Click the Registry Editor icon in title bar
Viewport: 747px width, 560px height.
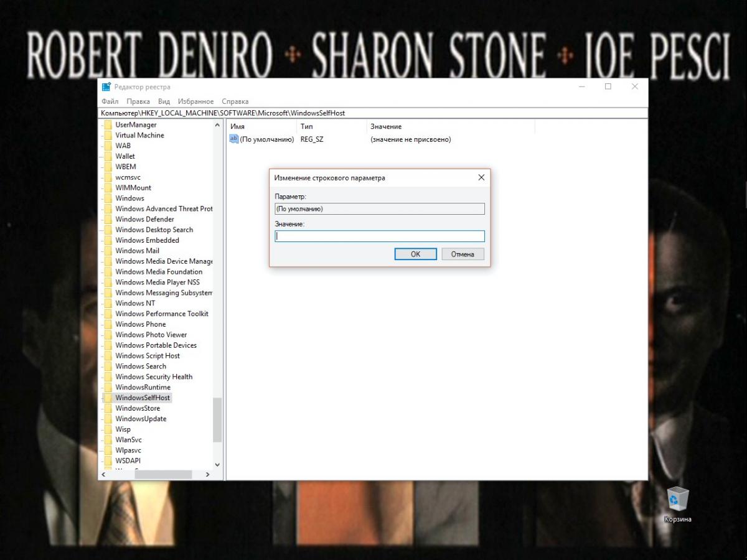coord(106,87)
